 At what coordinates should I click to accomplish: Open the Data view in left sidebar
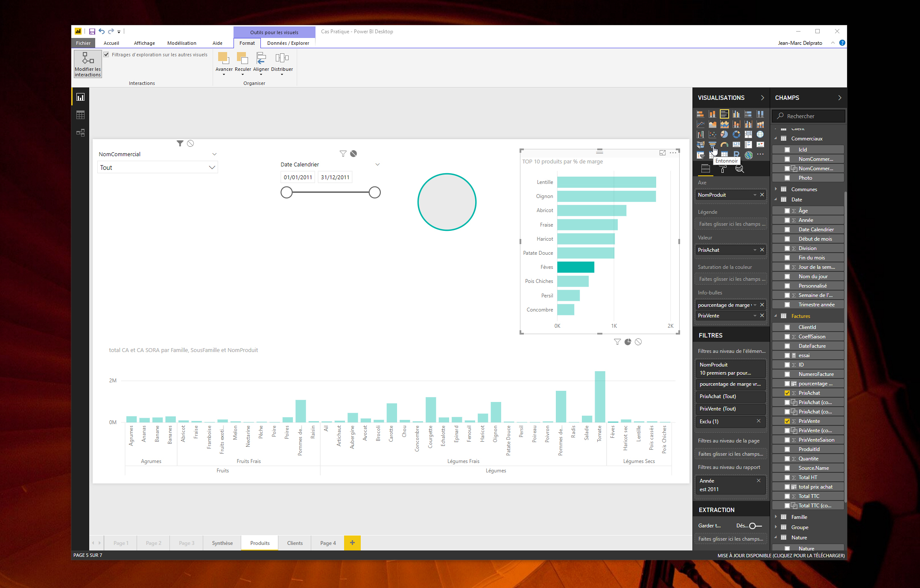pos(80,115)
